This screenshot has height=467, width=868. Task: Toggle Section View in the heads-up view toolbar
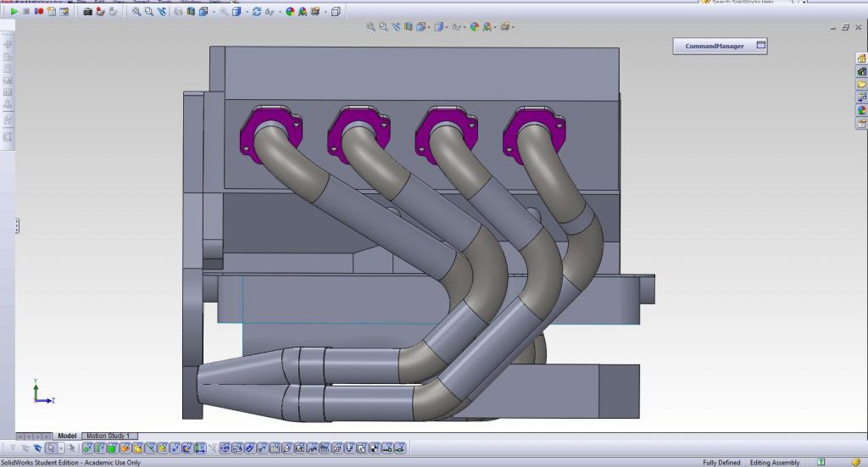pos(409,26)
